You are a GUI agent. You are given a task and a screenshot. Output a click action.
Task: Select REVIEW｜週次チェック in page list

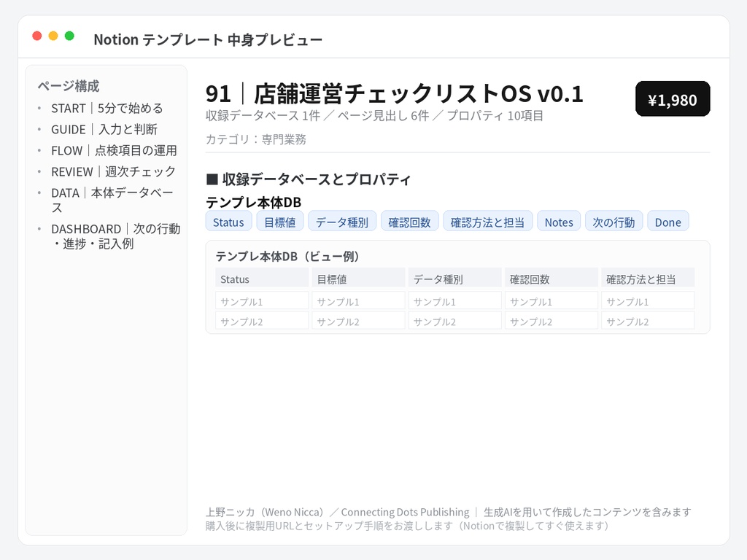pyautogui.click(x=113, y=171)
